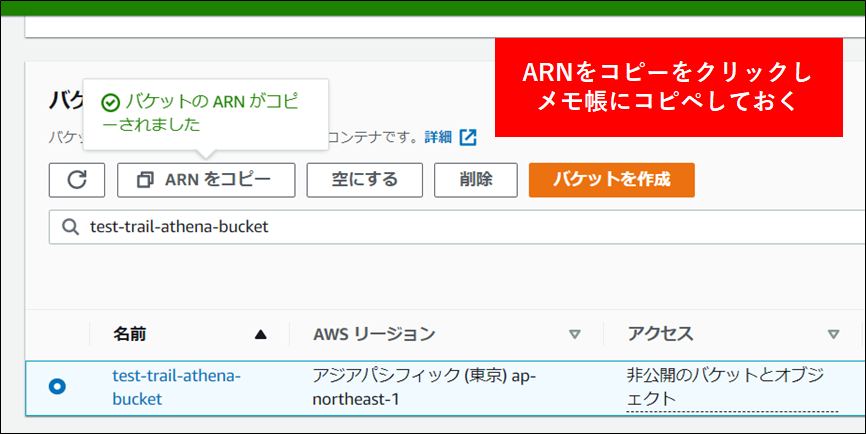Click the copy icon in ARN をコピー
This screenshot has width=866, height=434.
coord(145,180)
